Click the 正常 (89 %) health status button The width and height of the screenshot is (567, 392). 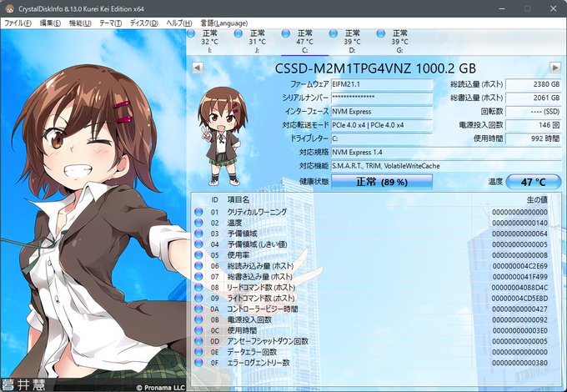pos(382,182)
